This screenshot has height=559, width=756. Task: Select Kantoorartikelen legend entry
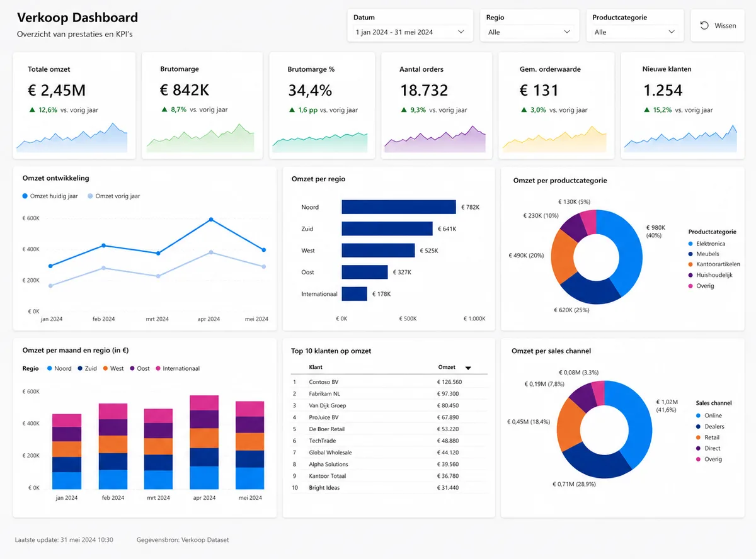pos(714,264)
